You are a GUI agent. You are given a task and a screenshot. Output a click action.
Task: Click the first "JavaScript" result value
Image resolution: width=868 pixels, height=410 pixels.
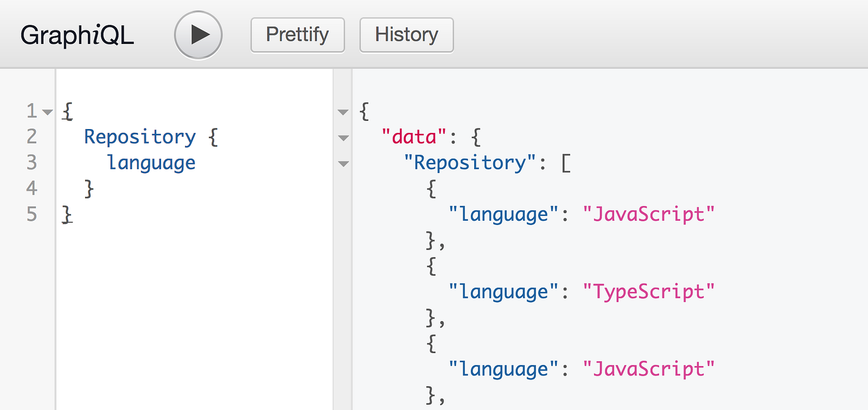649,214
